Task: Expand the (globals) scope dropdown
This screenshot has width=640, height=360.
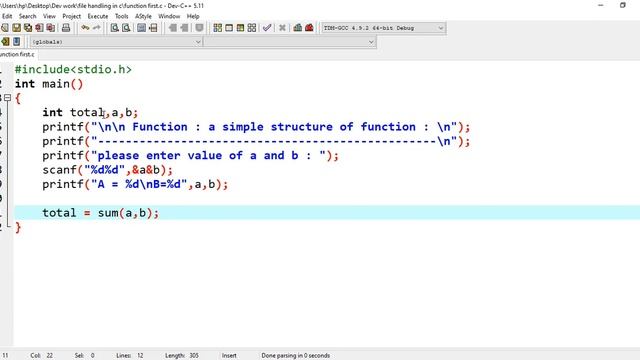Action: [116, 42]
